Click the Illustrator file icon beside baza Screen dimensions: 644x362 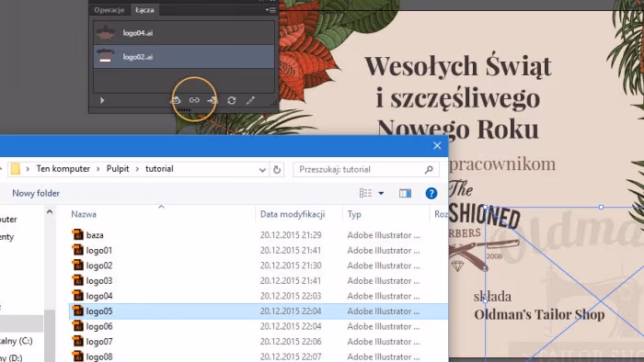pyautogui.click(x=77, y=234)
